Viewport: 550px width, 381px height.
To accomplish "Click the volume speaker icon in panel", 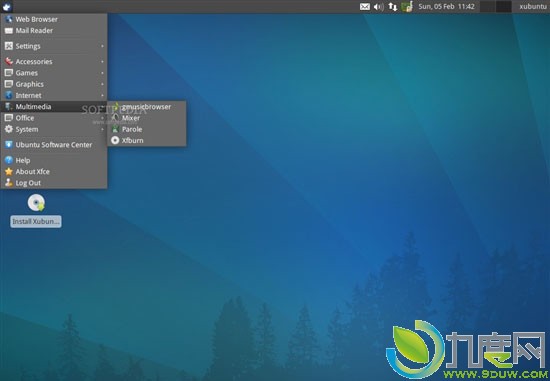I will tap(378, 6).
